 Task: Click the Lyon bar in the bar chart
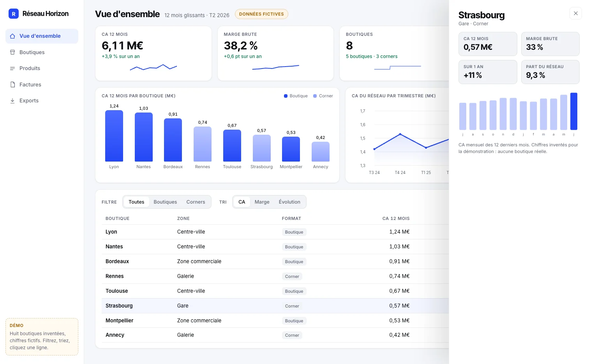(114, 136)
